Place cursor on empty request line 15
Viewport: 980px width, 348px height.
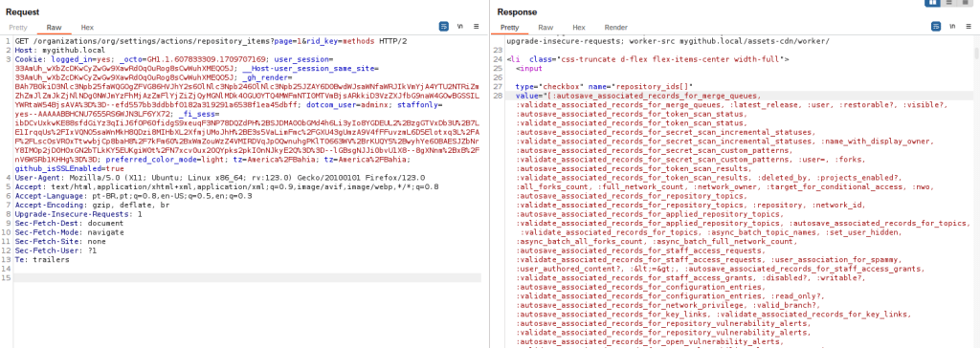pyautogui.click(x=248, y=277)
